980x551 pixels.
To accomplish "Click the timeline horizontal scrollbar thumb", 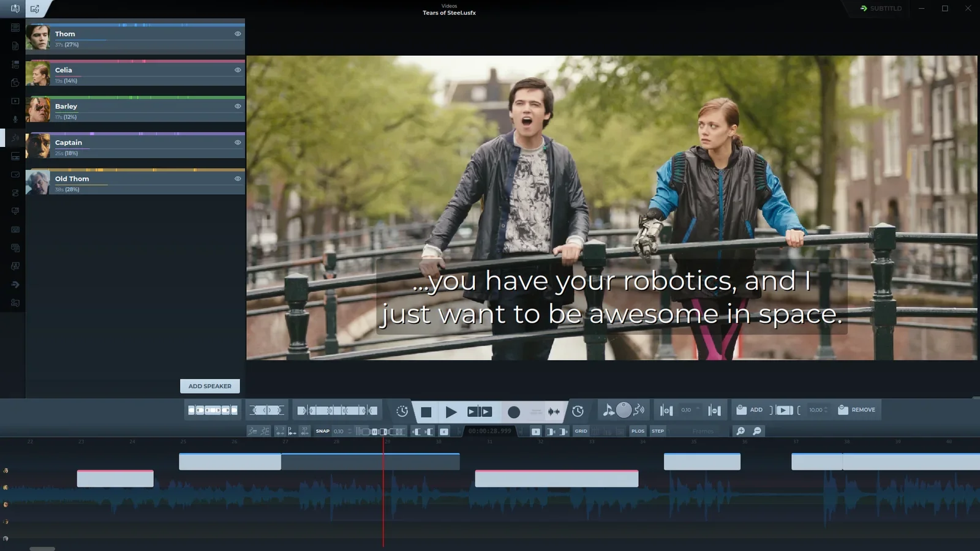I will click(42, 549).
